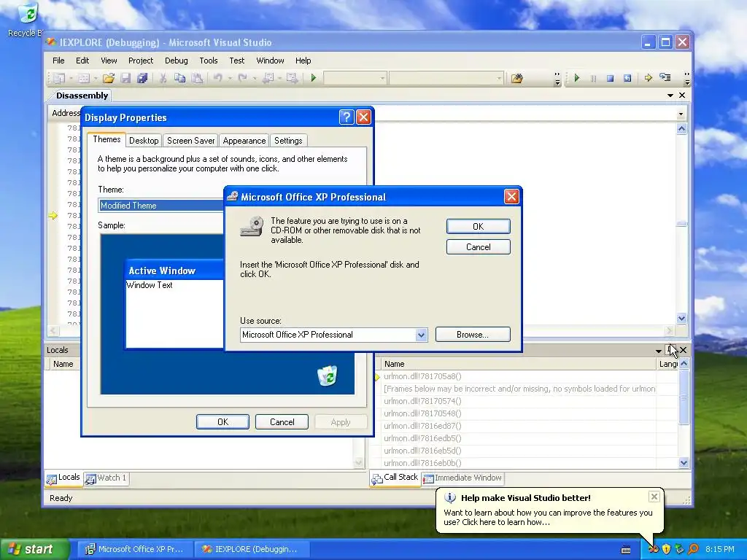
Task: Click OK in Display Properties
Action: pos(222,422)
